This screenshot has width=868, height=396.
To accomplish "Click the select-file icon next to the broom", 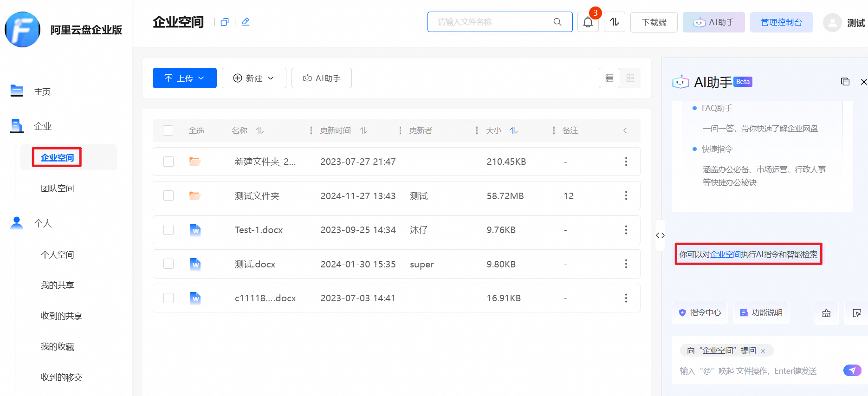I will (856, 313).
